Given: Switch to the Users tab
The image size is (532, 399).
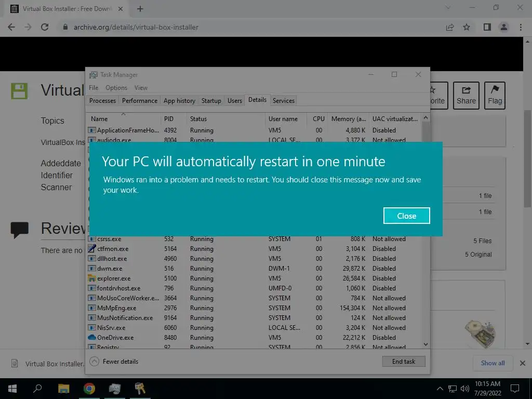Looking at the screenshot, I should (234, 100).
